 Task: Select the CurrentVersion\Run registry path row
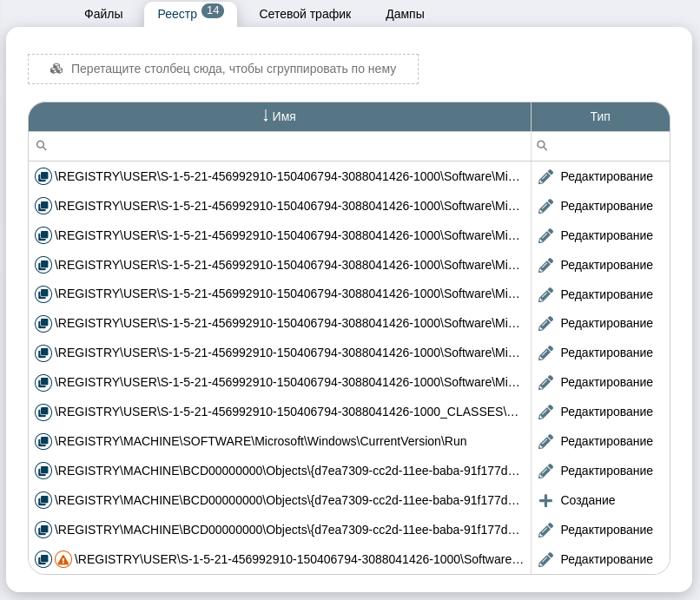pos(261,441)
